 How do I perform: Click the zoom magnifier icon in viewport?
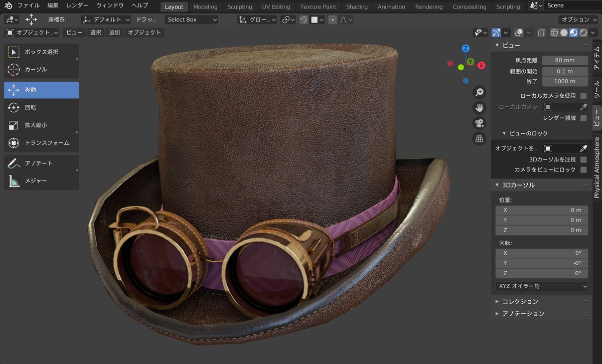point(480,92)
